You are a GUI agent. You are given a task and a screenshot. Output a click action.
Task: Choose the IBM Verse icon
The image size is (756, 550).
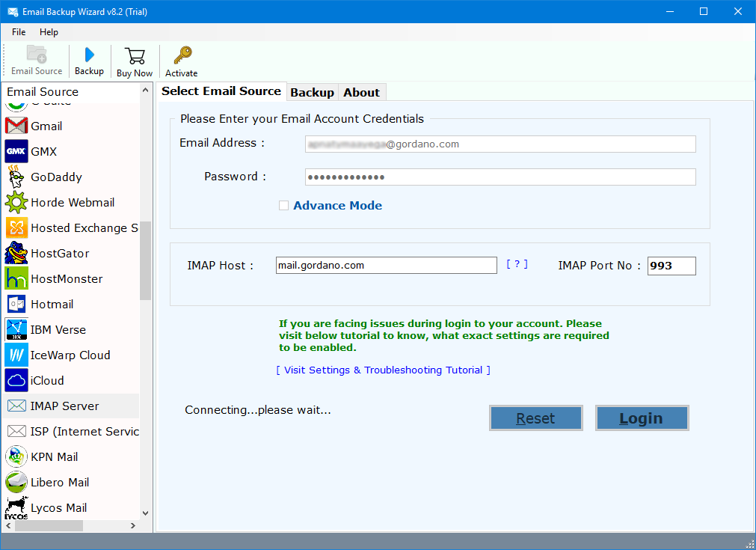[16, 329]
